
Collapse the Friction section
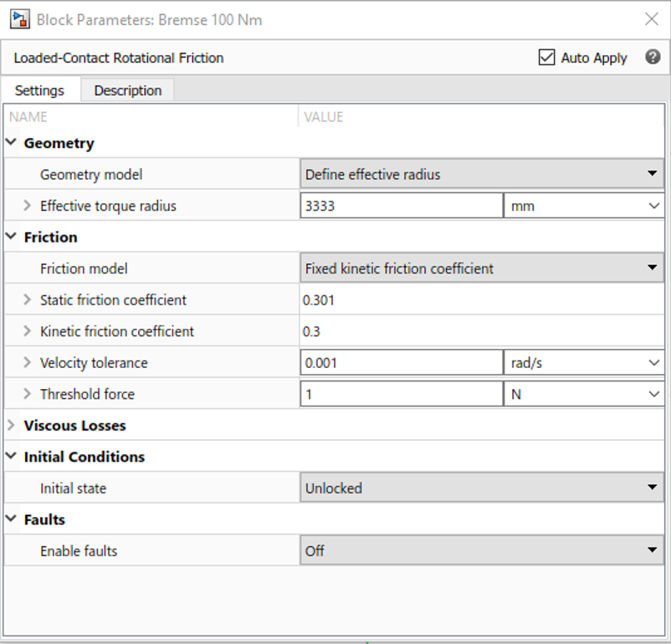point(11,238)
